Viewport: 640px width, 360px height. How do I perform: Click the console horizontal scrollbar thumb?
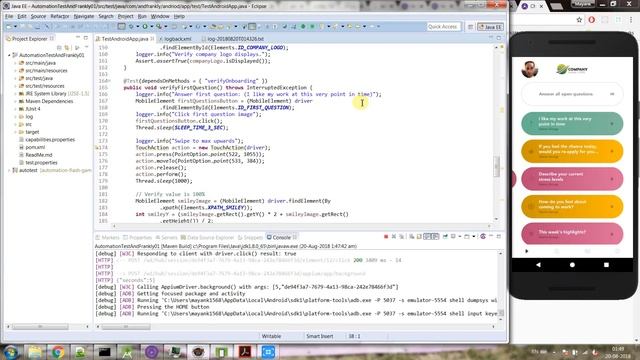126,327
